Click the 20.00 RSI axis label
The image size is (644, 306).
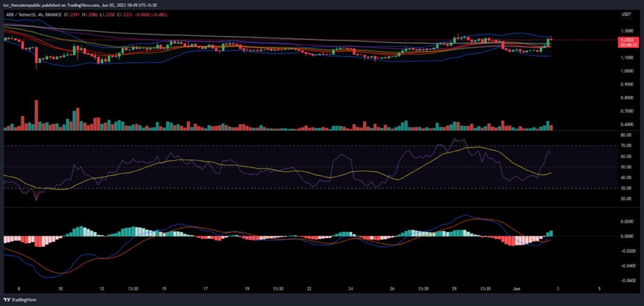tap(626, 199)
